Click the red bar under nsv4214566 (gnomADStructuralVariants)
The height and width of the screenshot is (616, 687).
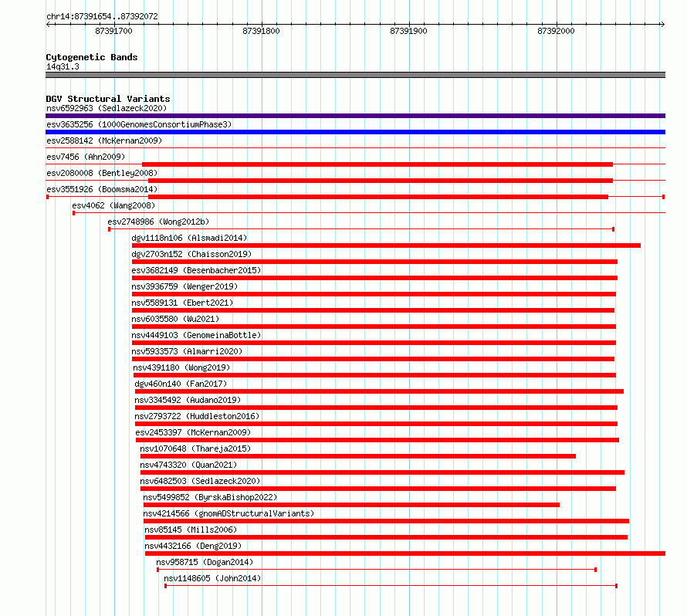(x=386, y=521)
